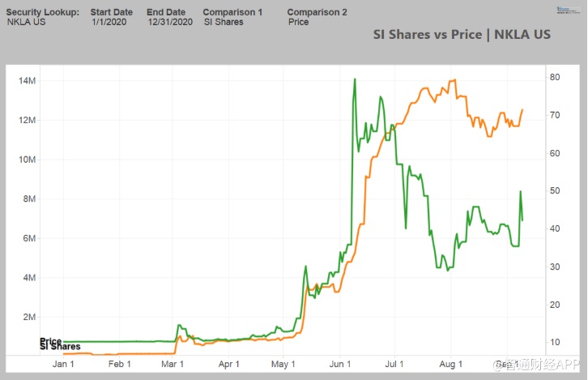Click the May 1 date axis label
This screenshot has height=380, width=588.
(283, 364)
